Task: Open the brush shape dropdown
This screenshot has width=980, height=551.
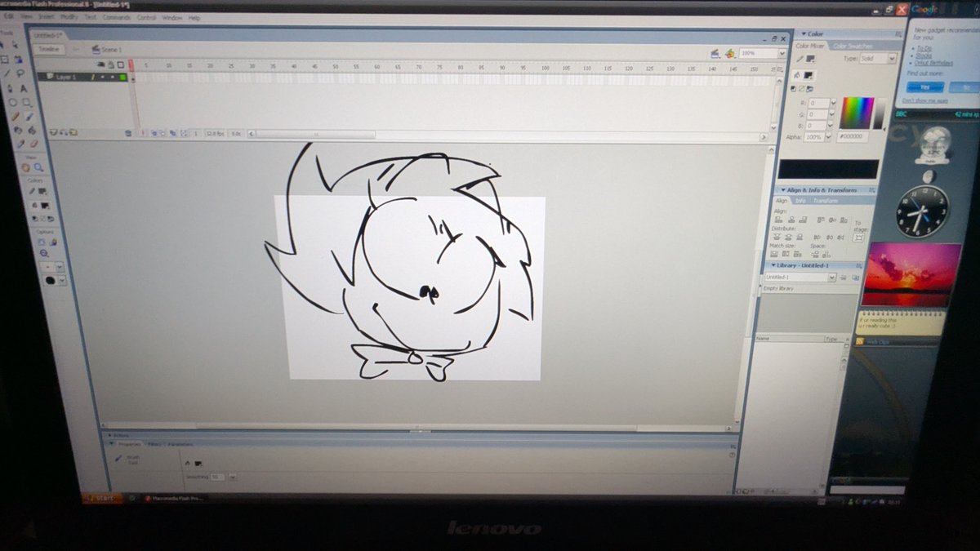Action: 62,280
